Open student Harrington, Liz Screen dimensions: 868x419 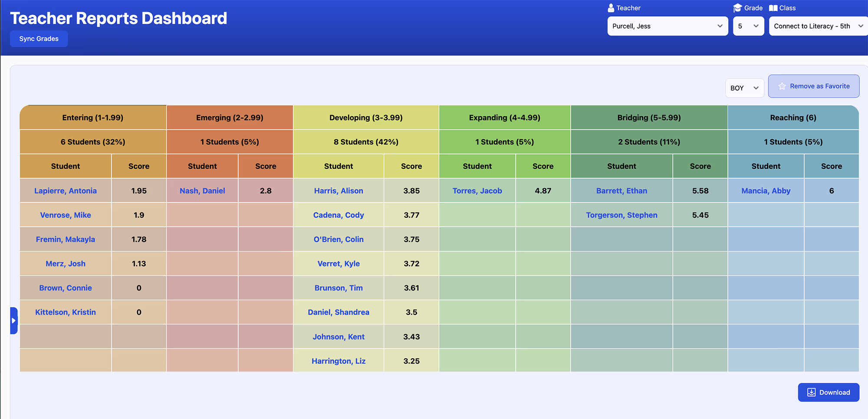coord(339,361)
